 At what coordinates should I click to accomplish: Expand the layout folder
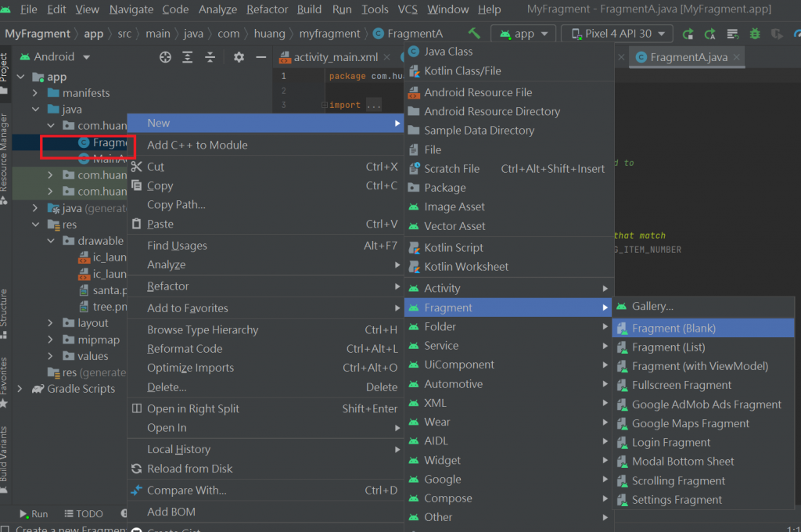(x=50, y=323)
